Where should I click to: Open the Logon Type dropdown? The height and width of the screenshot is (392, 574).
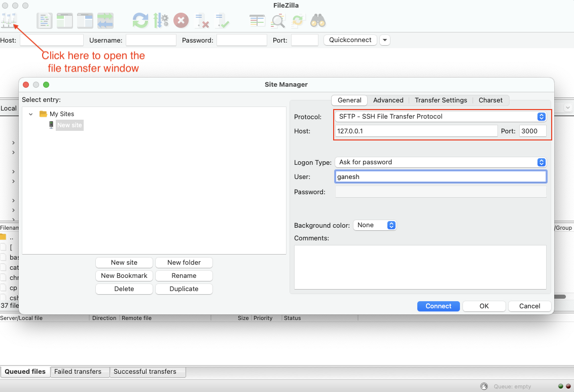(x=441, y=162)
